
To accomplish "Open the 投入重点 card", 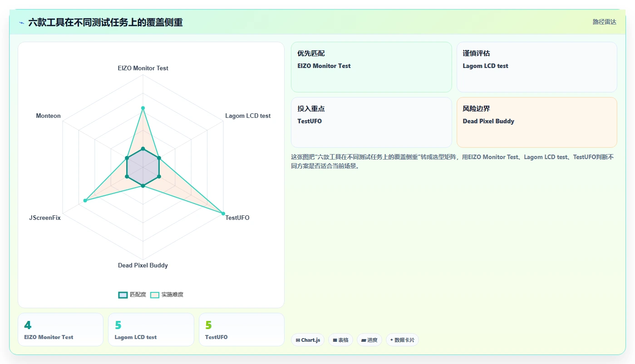I will [x=371, y=122].
